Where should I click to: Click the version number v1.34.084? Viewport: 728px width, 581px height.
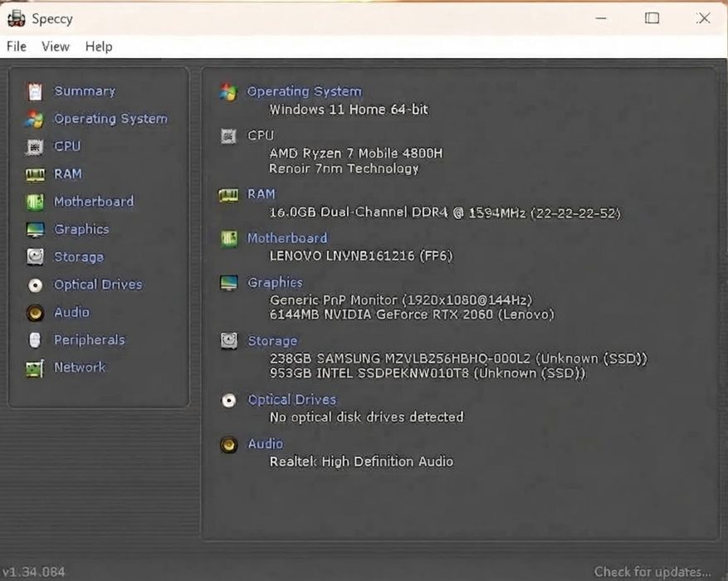[x=34, y=572]
